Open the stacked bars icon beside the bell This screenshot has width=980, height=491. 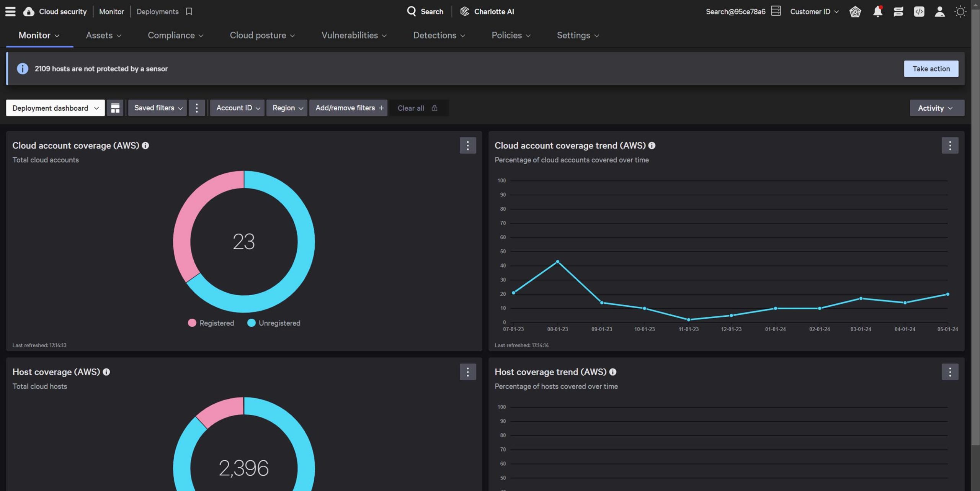click(898, 11)
